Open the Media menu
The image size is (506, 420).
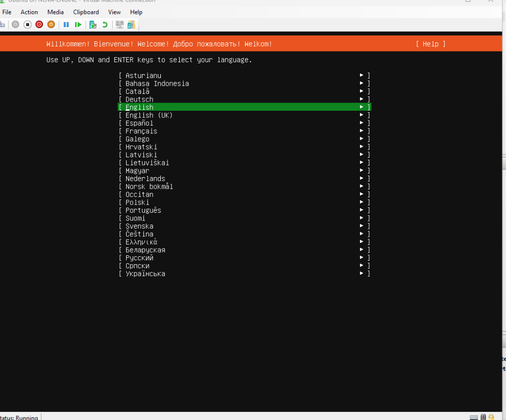coord(56,12)
